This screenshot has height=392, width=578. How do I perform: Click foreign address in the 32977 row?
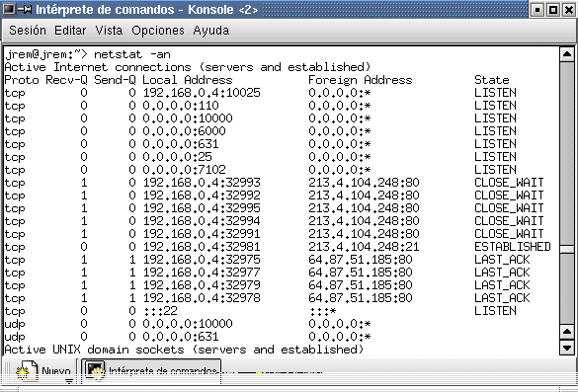(361, 273)
